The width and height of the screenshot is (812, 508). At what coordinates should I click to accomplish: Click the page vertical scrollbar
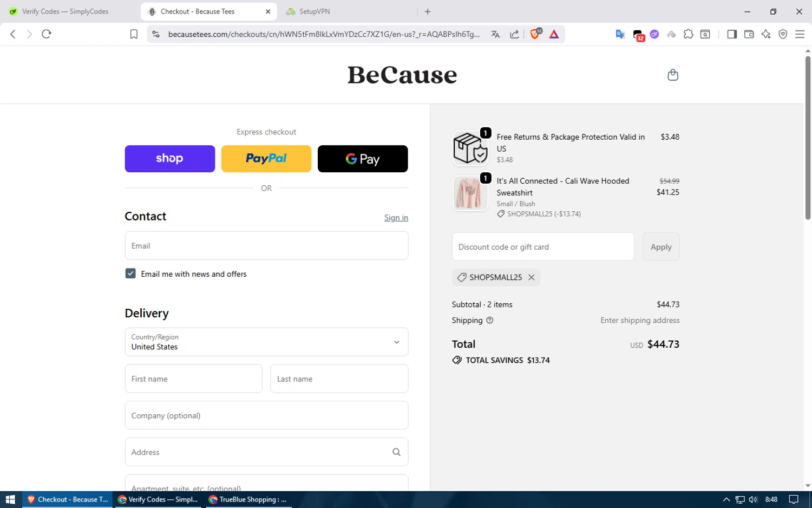coord(808,138)
